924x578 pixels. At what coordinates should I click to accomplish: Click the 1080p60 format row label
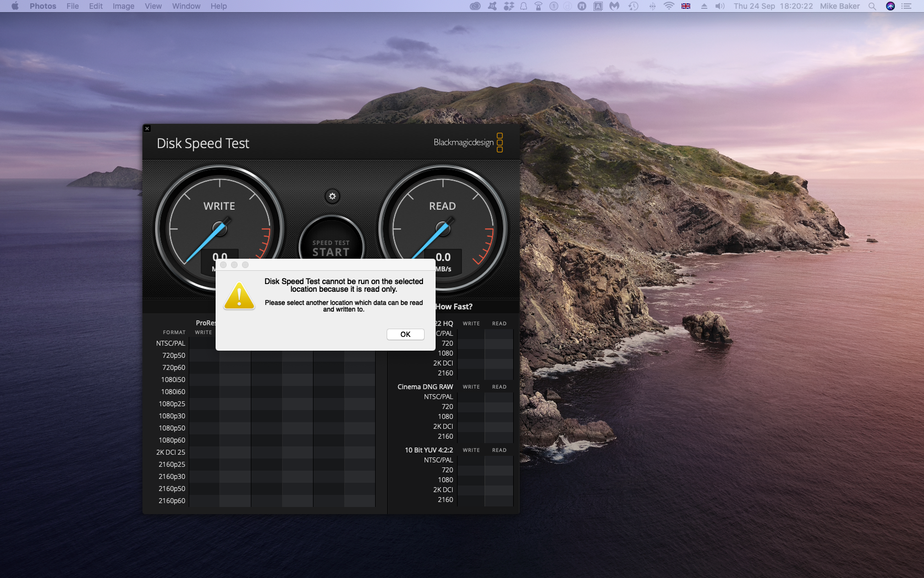point(172,440)
